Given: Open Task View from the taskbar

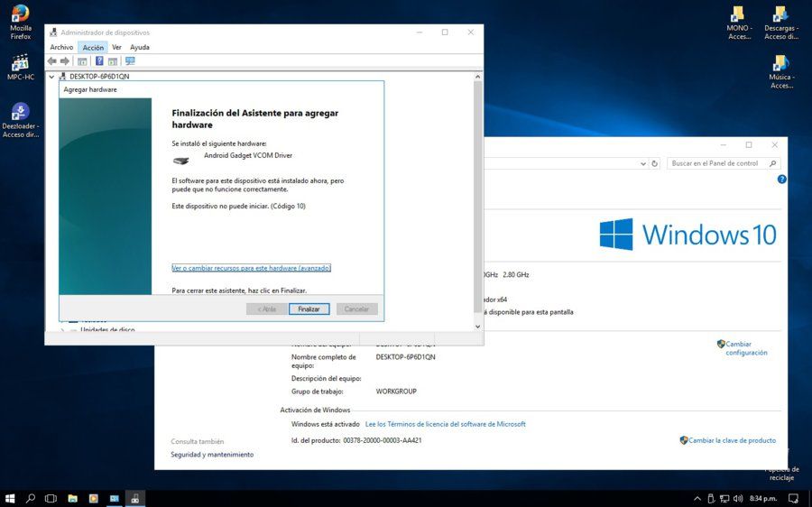Looking at the screenshot, I should point(51,499).
